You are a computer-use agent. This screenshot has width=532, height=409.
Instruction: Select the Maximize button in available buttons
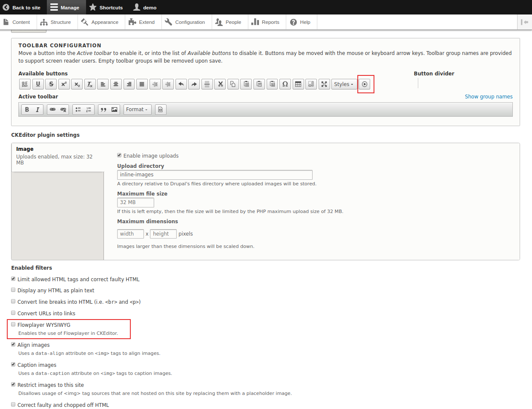[x=324, y=84]
